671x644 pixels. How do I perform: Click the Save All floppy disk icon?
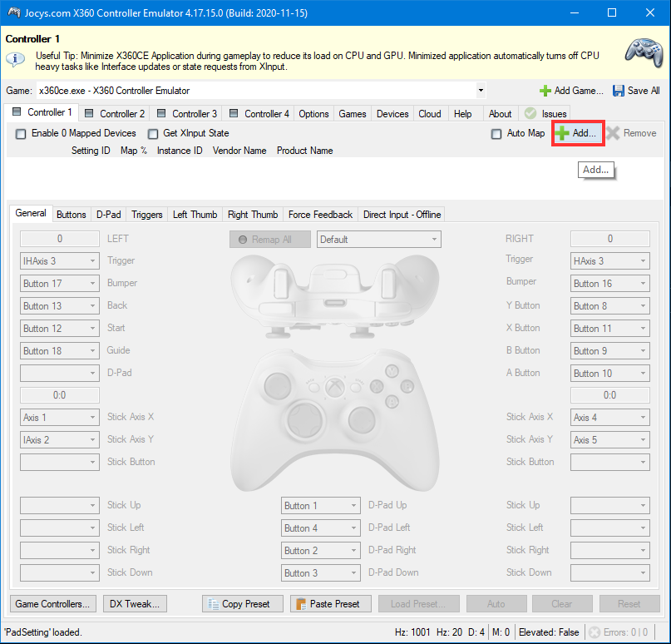(x=618, y=91)
